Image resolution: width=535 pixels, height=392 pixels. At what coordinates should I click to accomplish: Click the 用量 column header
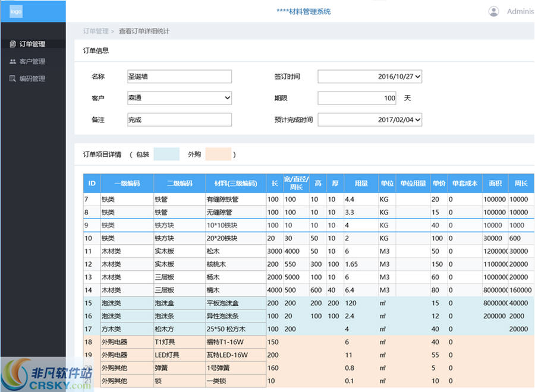(361, 184)
